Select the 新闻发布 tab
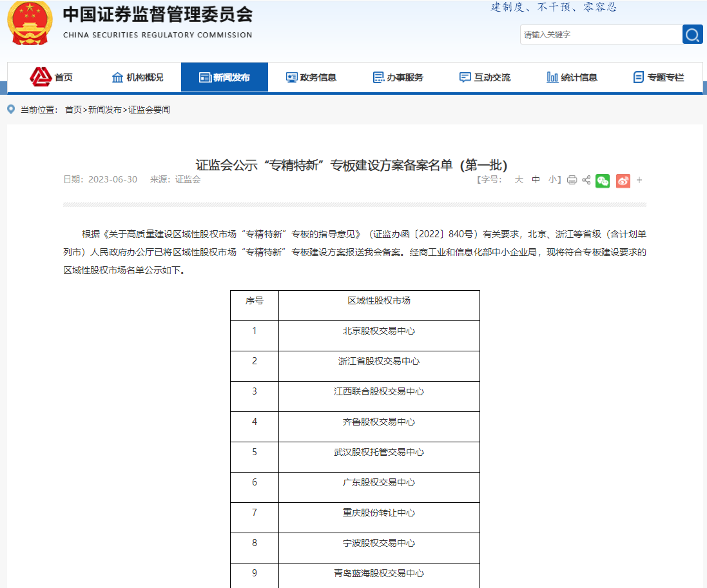This screenshot has width=707, height=588. [x=224, y=77]
